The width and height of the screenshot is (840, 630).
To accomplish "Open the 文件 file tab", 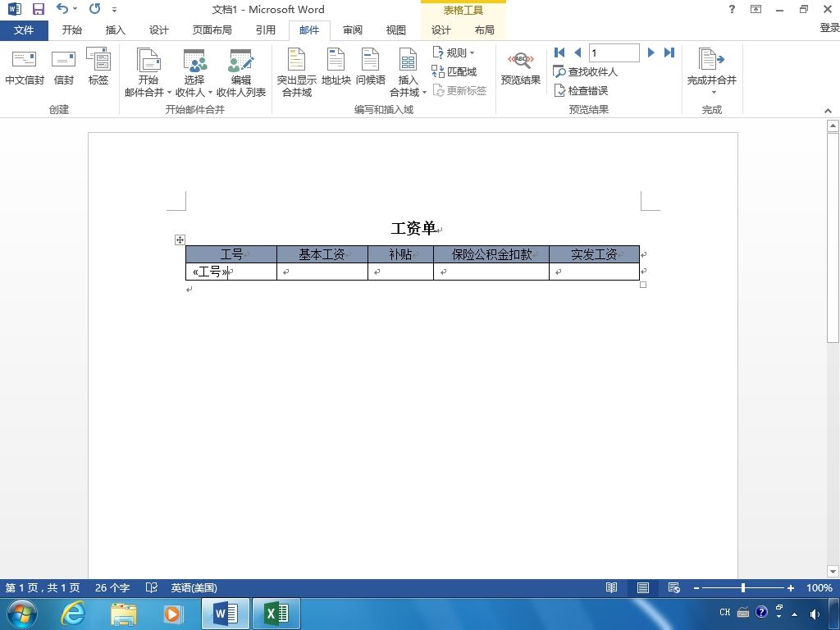I will [x=24, y=30].
